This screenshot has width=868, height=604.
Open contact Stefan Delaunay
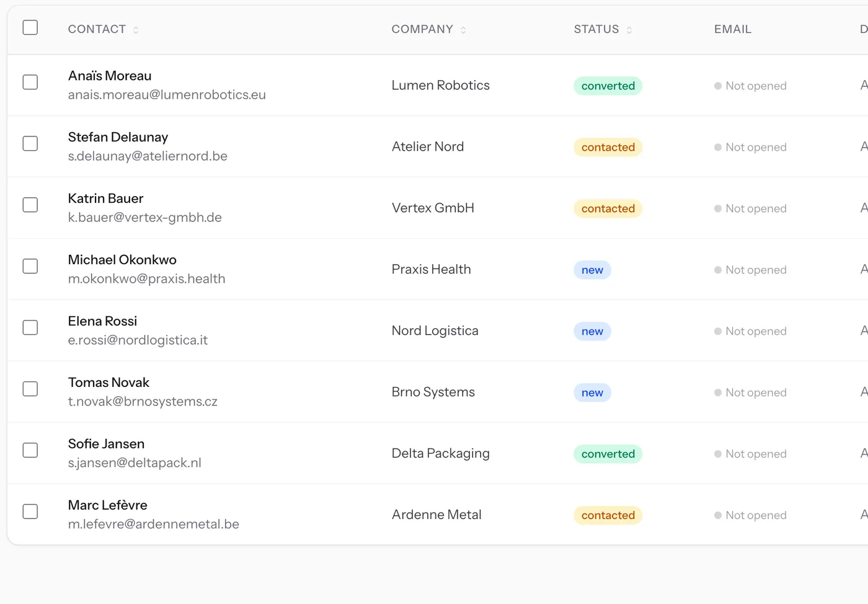click(x=118, y=137)
